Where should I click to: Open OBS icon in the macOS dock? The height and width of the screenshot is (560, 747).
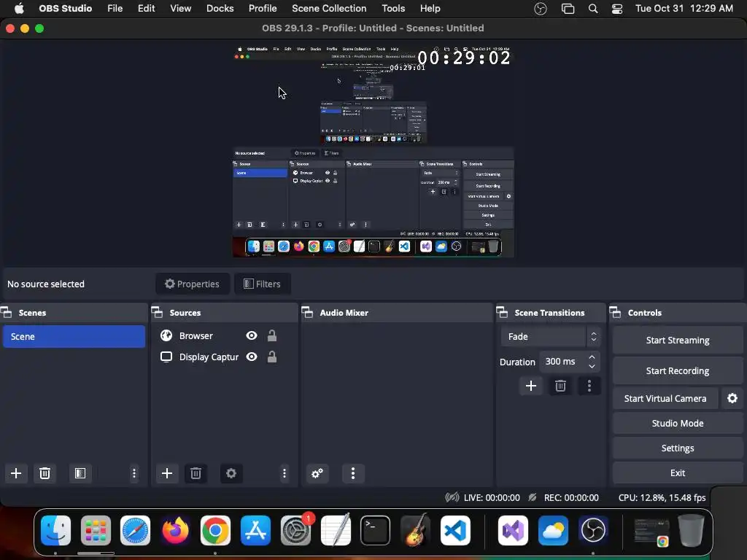593,530
